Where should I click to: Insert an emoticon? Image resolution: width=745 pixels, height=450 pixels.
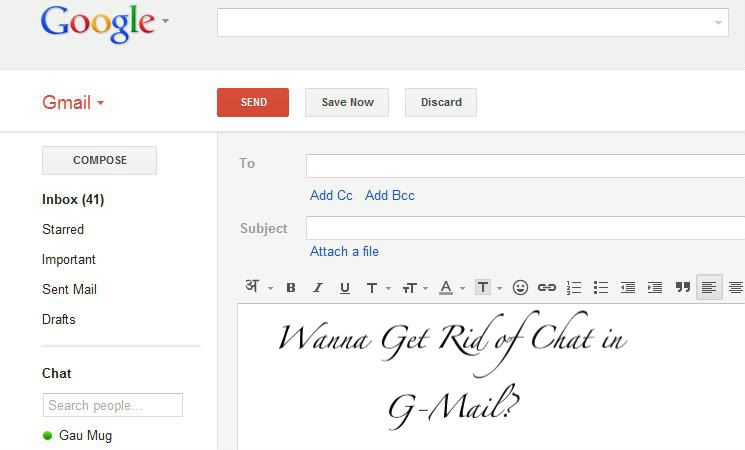click(x=520, y=287)
